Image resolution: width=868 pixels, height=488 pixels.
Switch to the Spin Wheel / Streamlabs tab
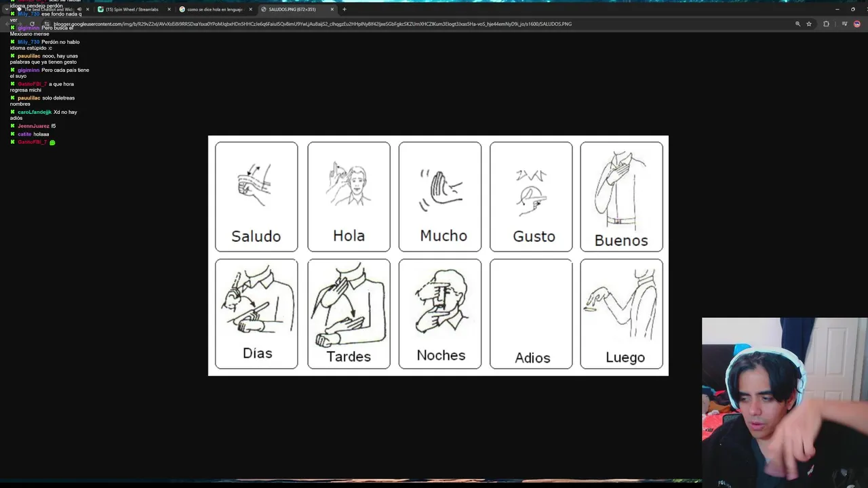pyautogui.click(x=134, y=9)
